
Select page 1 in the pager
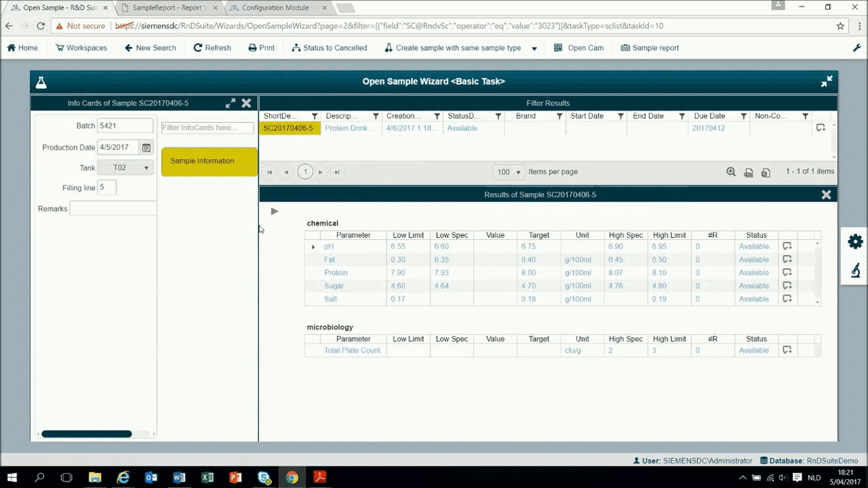coord(305,172)
